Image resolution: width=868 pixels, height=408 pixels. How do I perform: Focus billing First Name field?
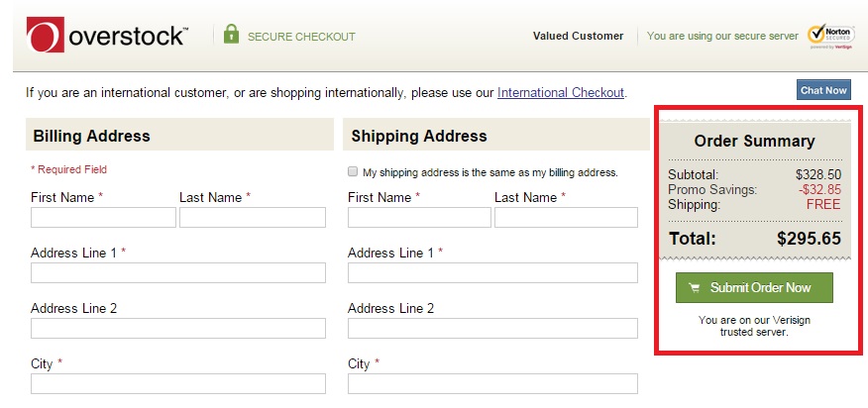(103, 218)
